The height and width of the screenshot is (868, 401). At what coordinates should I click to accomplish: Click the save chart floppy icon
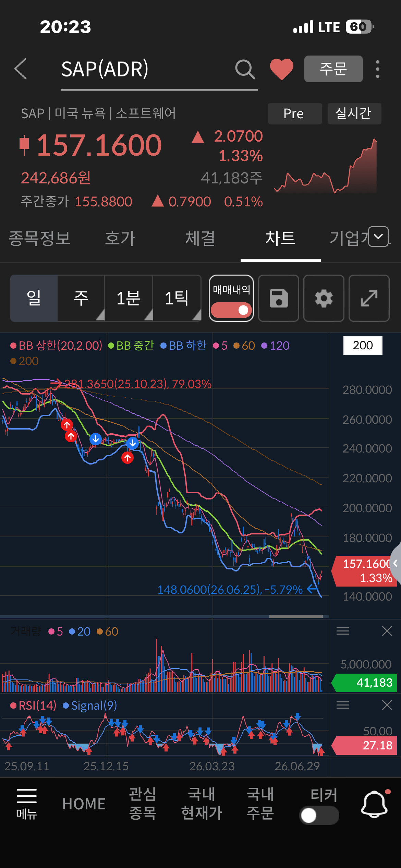[x=279, y=298]
